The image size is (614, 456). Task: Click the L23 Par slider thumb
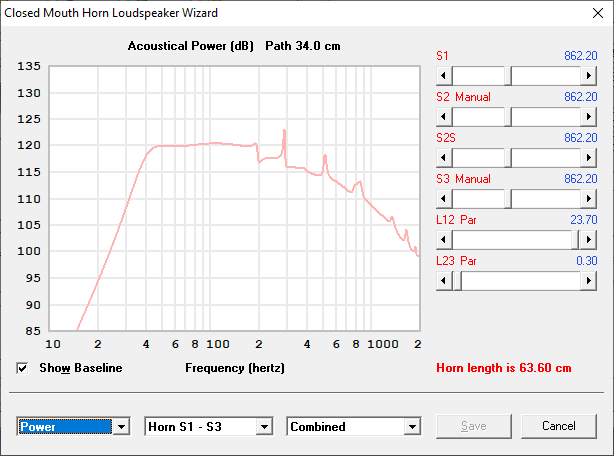(457, 281)
